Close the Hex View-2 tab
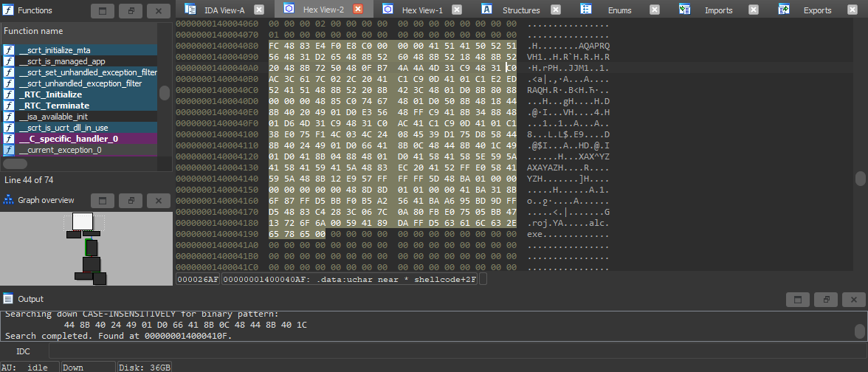The height and width of the screenshot is (372, 868). click(x=358, y=10)
